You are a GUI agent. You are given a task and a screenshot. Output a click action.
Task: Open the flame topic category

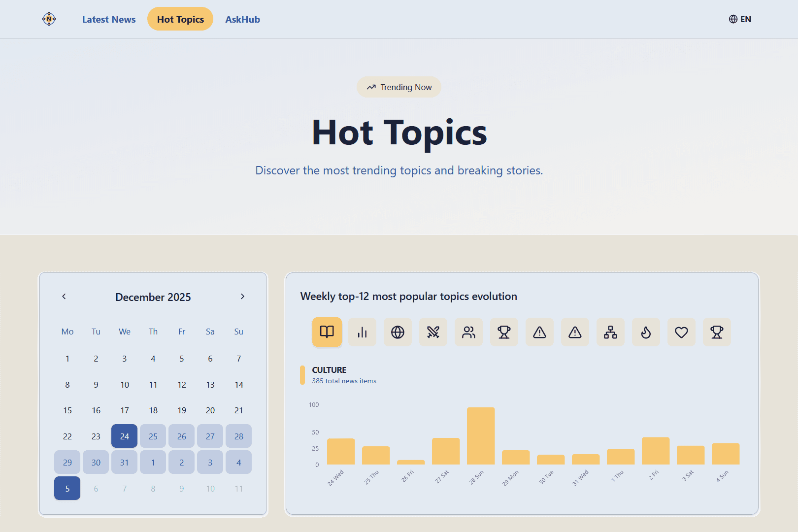646,332
